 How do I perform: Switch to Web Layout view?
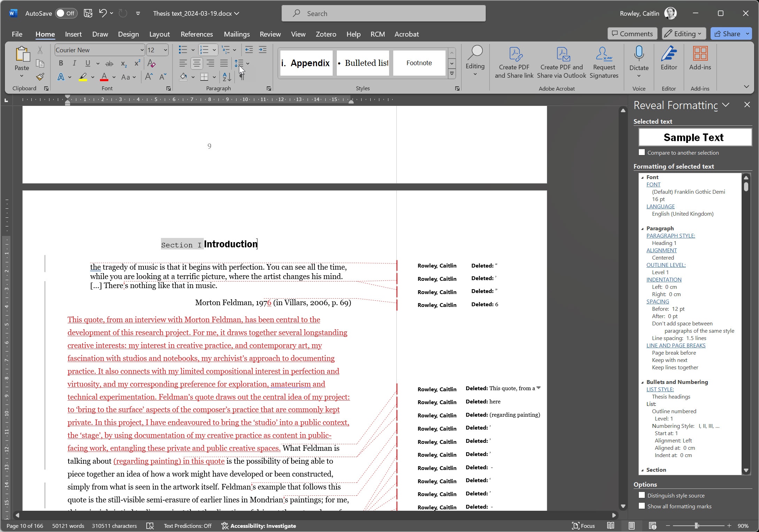[x=652, y=526]
